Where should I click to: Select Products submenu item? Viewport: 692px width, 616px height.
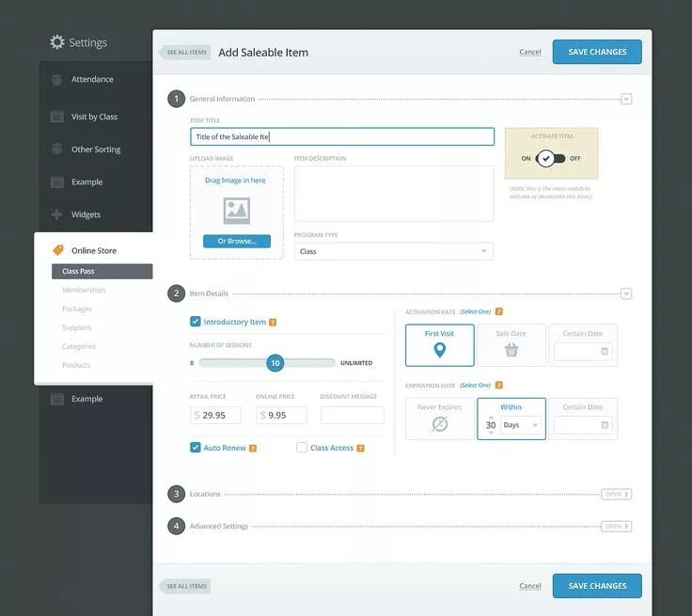point(76,365)
